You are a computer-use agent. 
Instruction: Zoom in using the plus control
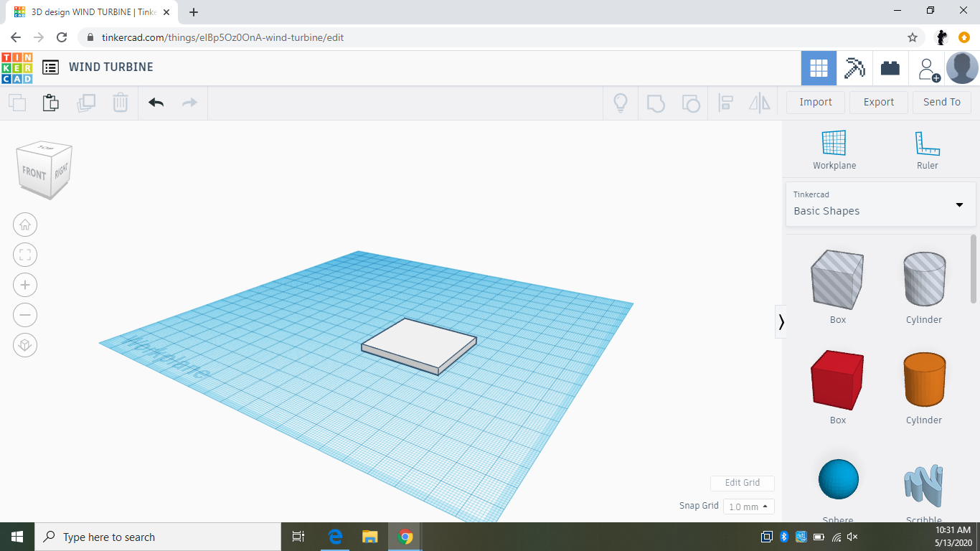(25, 285)
